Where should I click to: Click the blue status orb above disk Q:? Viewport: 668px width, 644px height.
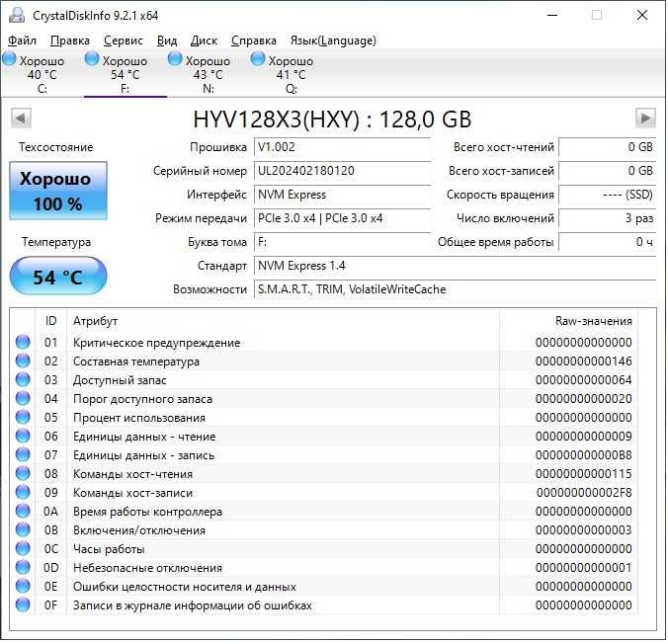click(x=258, y=59)
